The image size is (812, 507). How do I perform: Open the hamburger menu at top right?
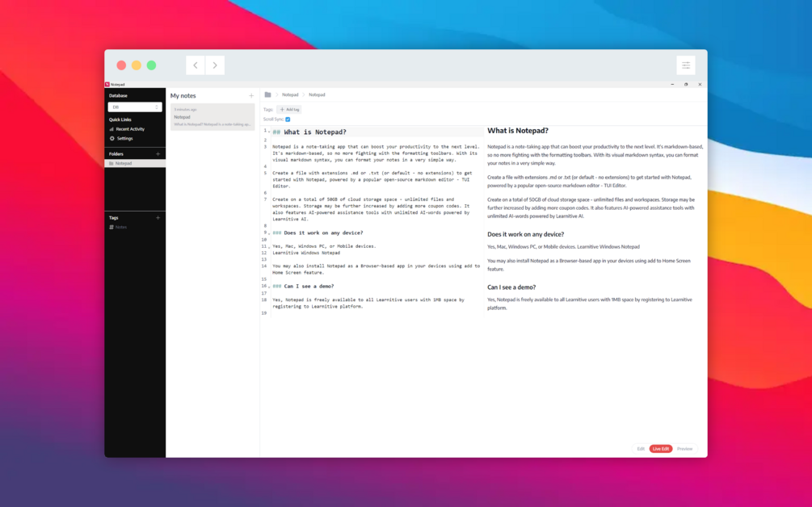tap(686, 65)
